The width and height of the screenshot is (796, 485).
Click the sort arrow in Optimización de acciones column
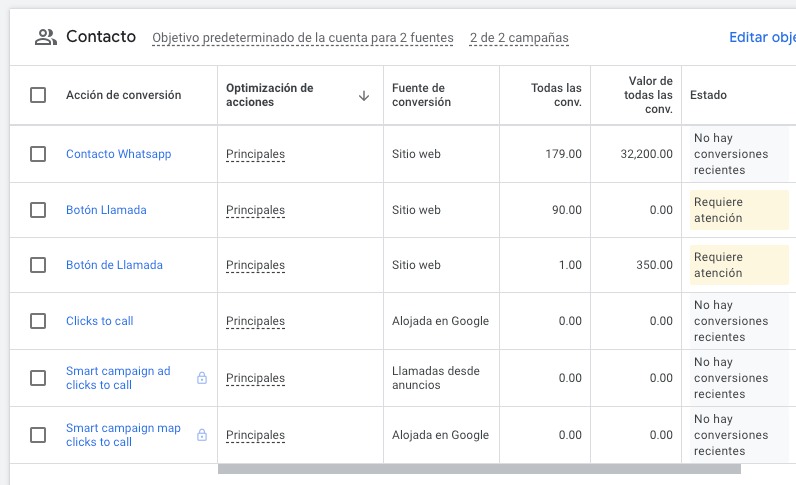coord(364,96)
